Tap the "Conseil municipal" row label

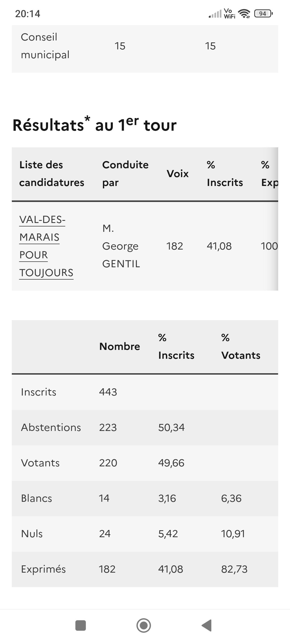click(x=45, y=46)
